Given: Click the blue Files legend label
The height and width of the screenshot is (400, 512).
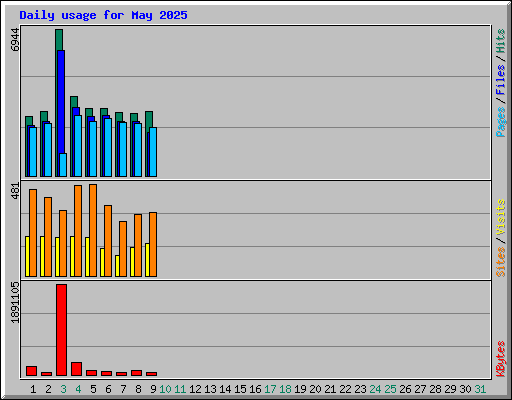Looking at the screenshot, I should (500, 79).
